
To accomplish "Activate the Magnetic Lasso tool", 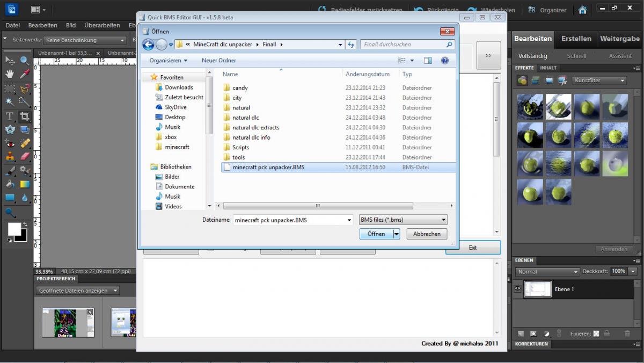I will pyautogui.click(x=25, y=88).
